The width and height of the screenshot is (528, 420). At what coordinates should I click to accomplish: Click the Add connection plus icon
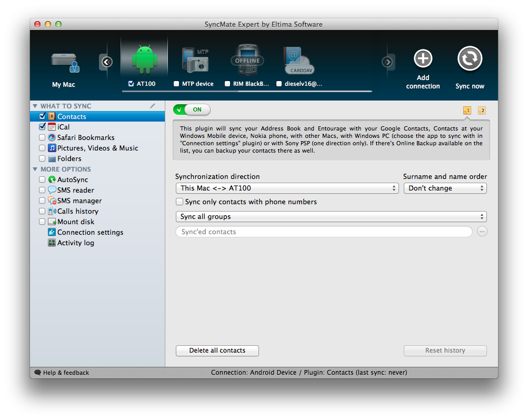coord(423,59)
